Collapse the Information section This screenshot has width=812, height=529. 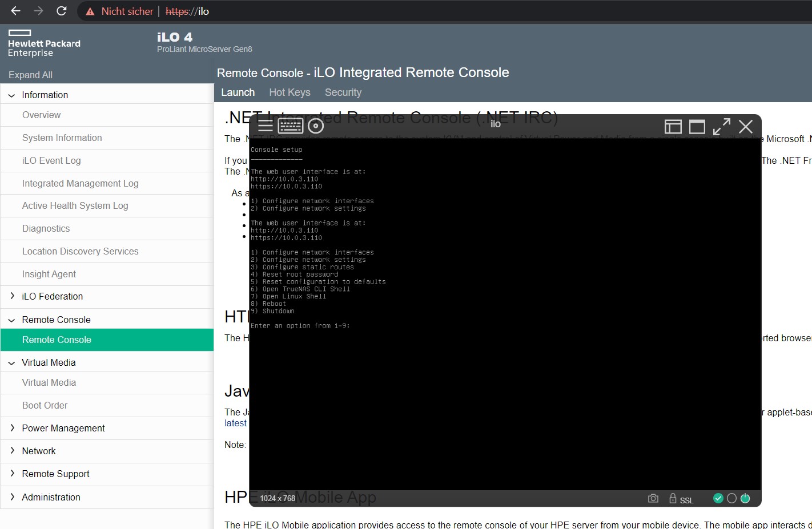click(11, 95)
